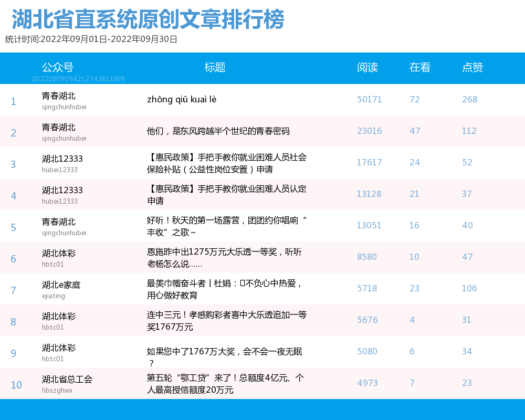Screen dimensions: 525x420
Task: Select the 在看 column header
Action: (420, 67)
